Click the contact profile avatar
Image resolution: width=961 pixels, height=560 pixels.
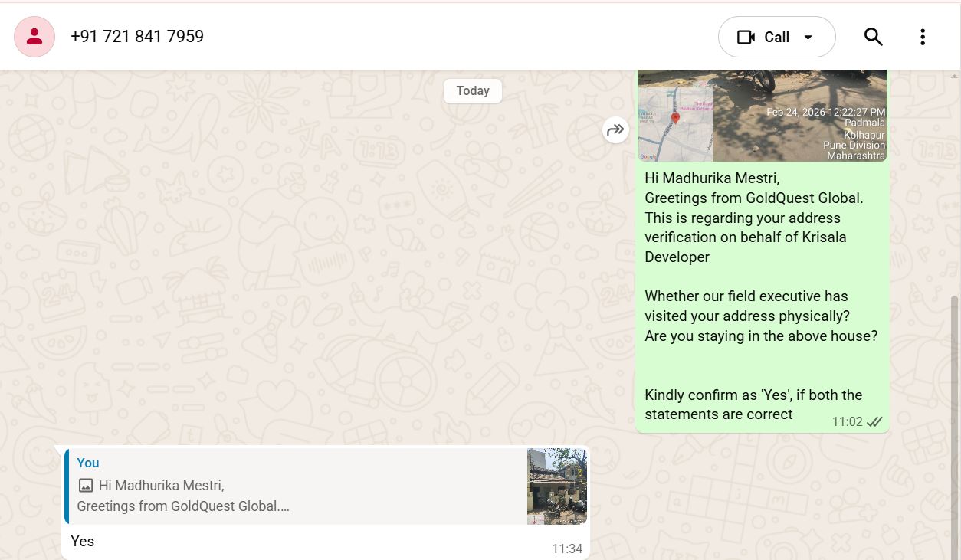(34, 37)
